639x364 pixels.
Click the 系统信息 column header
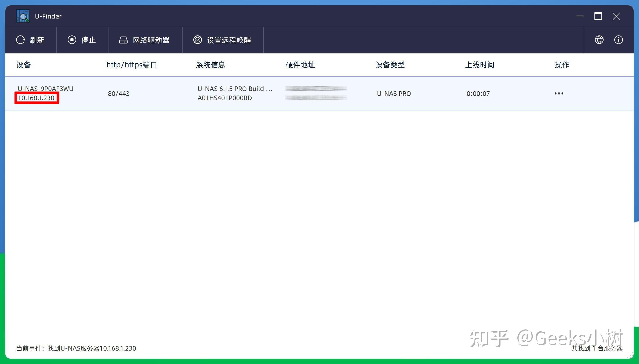[x=210, y=65]
